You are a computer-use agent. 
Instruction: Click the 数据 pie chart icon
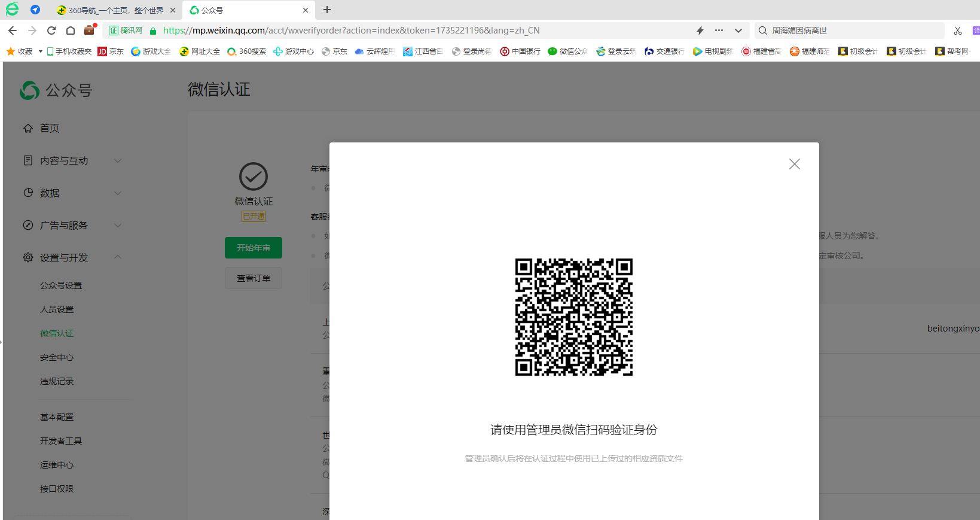click(28, 193)
